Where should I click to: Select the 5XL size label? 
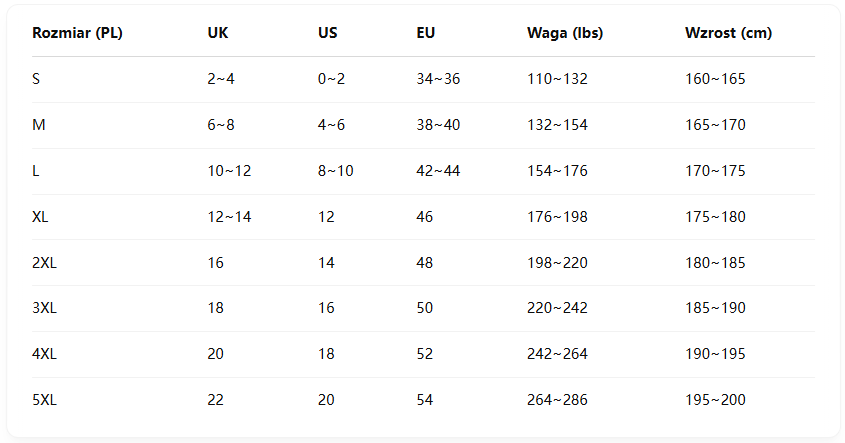click(x=44, y=400)
